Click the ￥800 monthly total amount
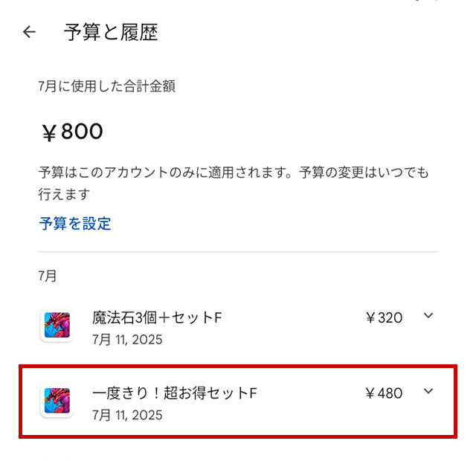This screenshot has height=461, width=476. click(x=72, y=132)
